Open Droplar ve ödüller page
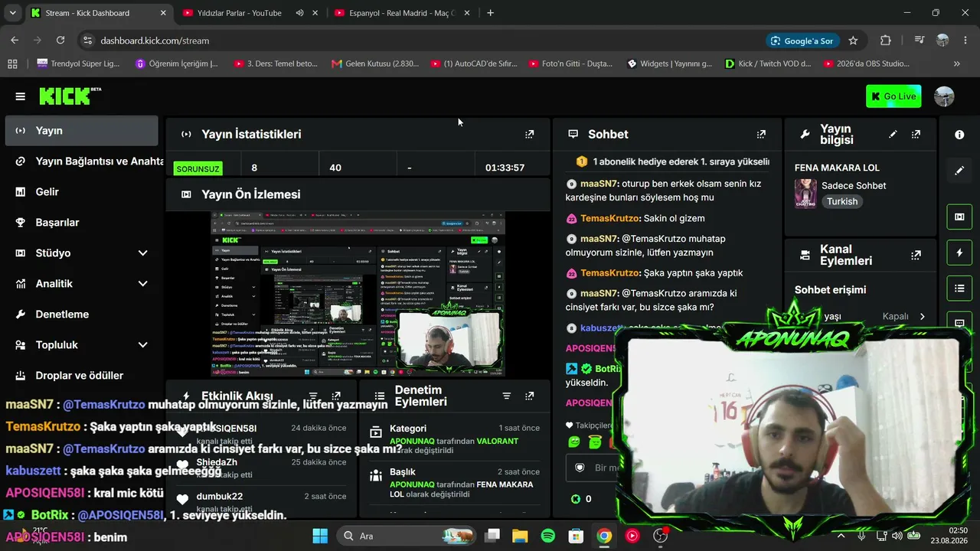 point(81,376)
